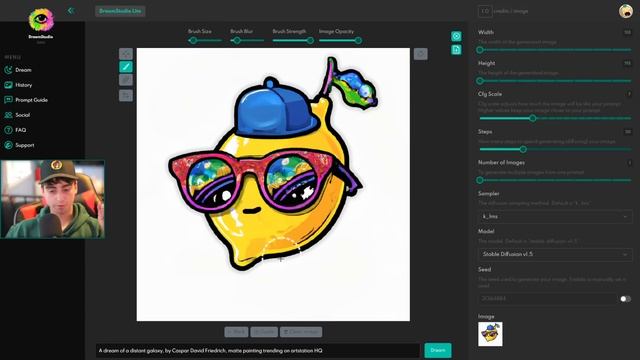Viewport: 640px width, 360px height.
Task: Collapse the sidebar with the chevron arrow
Action: coord(71,11)
